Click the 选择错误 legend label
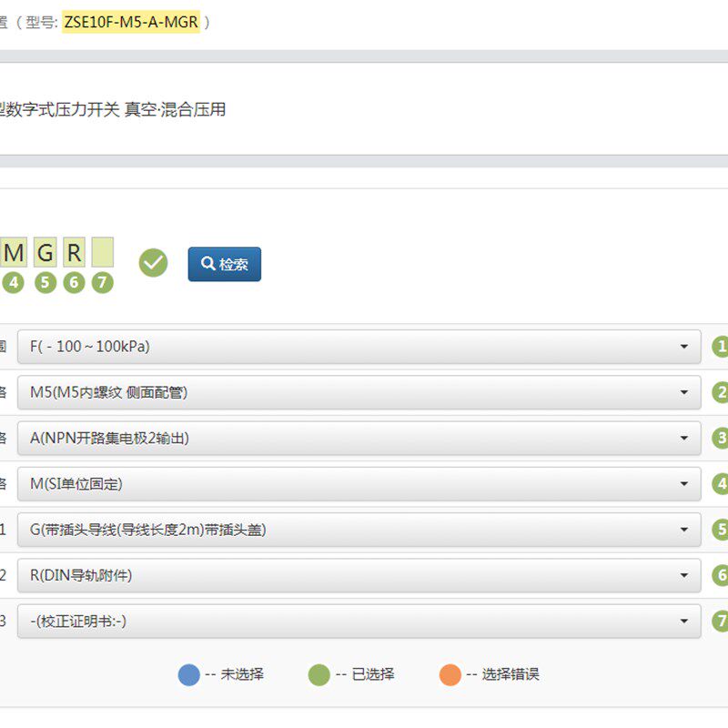 (511, 674)
